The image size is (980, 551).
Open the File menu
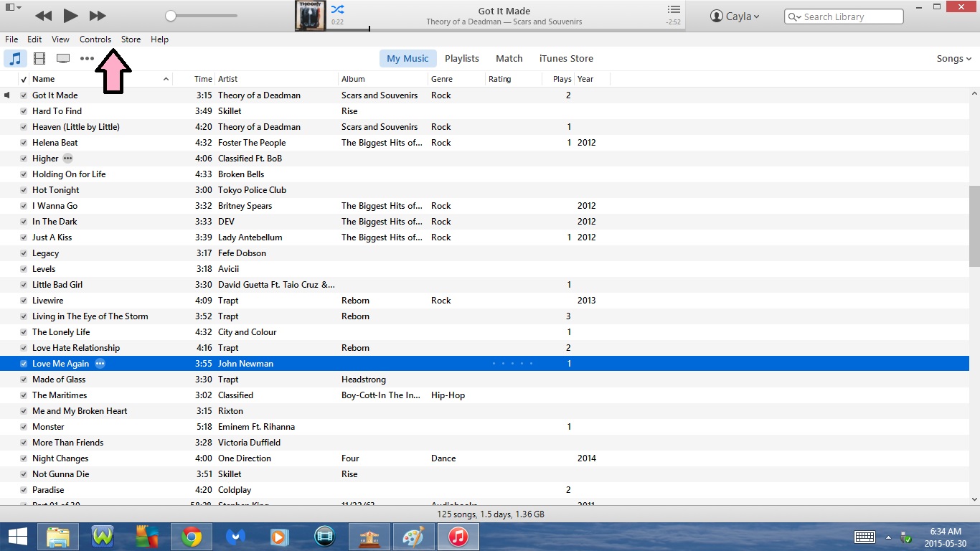coord(11,39)
